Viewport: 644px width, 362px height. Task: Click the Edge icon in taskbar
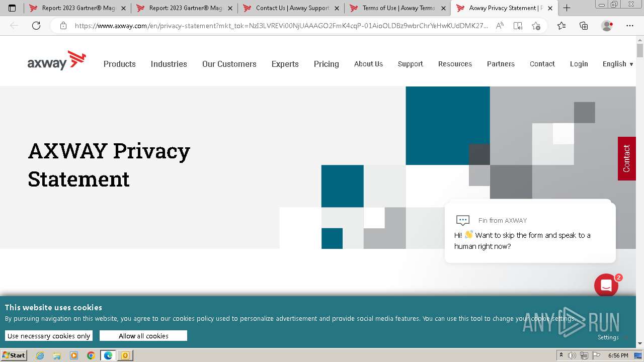(108, 355)
